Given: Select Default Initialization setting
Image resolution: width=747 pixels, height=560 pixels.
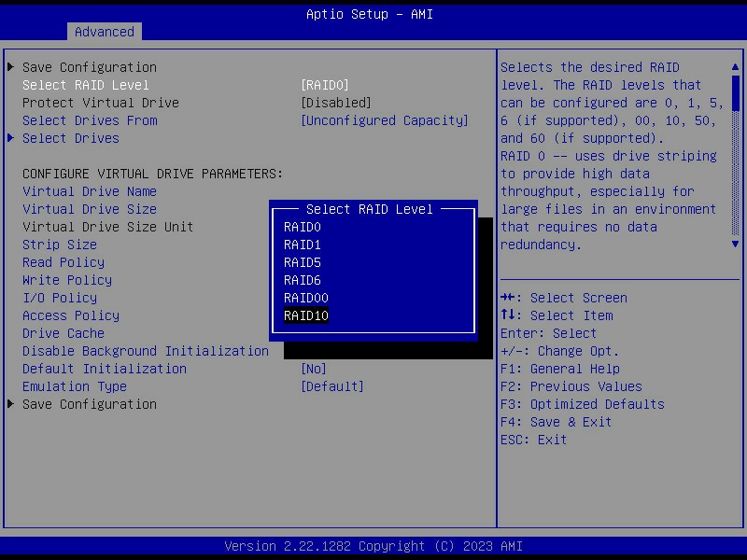Looking at the screenshot, I should tap(105, 369).
